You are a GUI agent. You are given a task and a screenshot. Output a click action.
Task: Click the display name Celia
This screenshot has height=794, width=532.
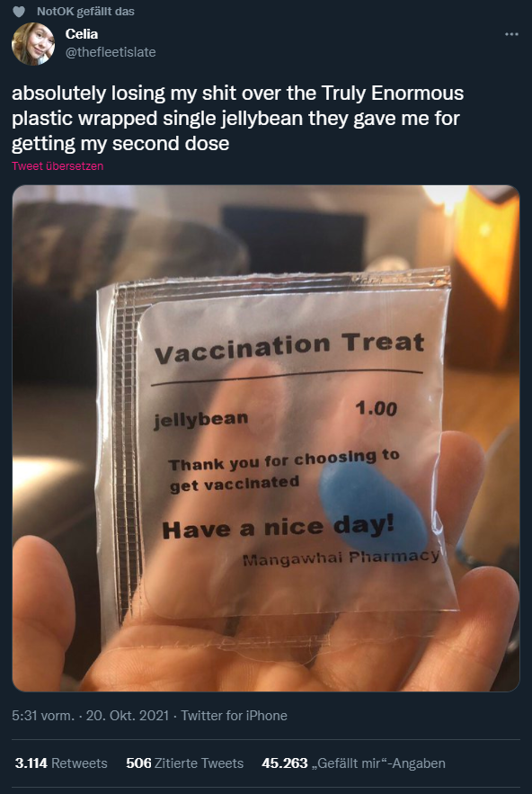82,34
